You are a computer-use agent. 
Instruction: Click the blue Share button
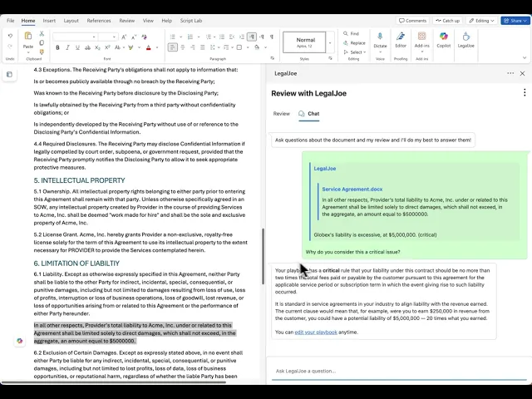(x=515, y=21)
